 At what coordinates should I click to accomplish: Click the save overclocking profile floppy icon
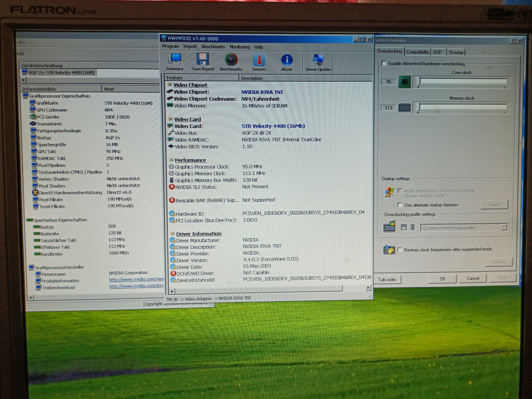coord(404,227)
